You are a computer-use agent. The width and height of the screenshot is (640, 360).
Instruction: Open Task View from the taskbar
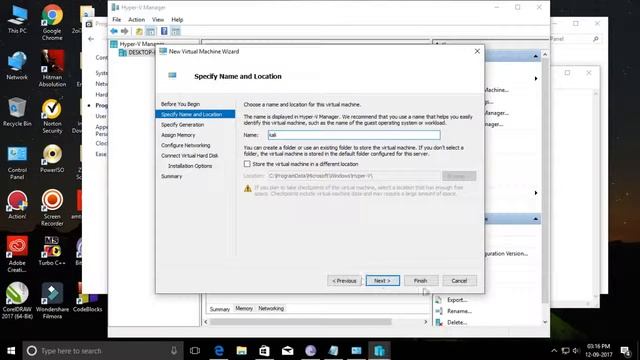(195, 351)
